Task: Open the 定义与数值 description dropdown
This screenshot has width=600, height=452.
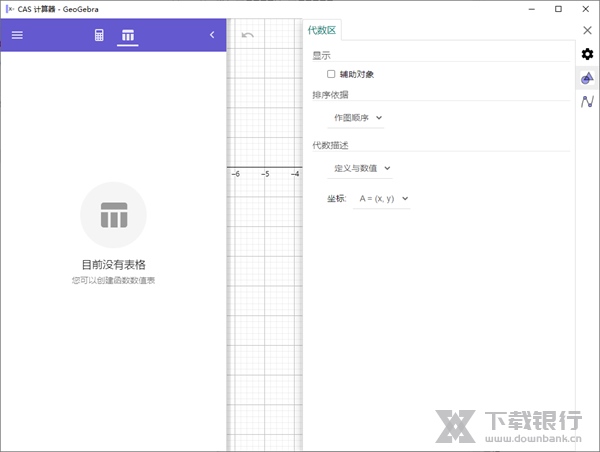Action: click(361, 168)
